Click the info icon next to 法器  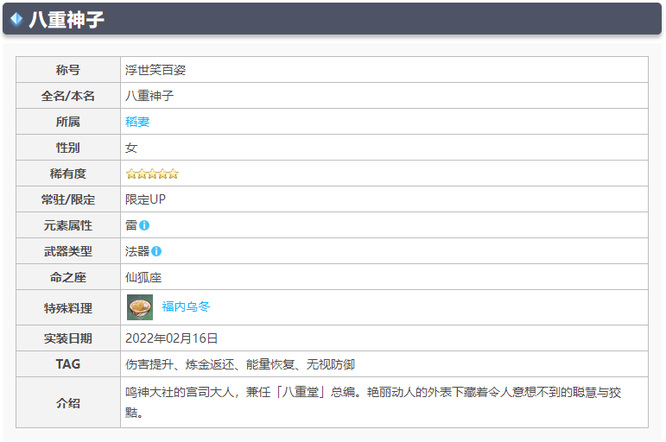(156, 251)
